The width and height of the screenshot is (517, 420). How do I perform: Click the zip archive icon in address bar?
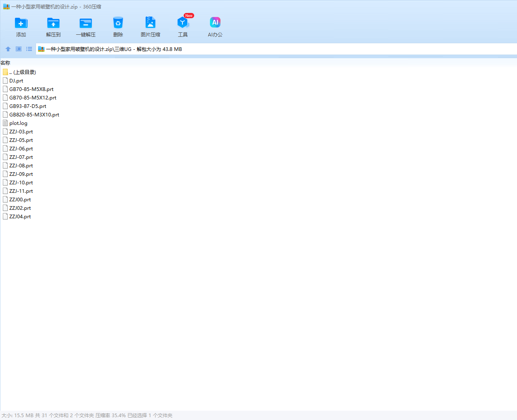[x=41, y=49]
